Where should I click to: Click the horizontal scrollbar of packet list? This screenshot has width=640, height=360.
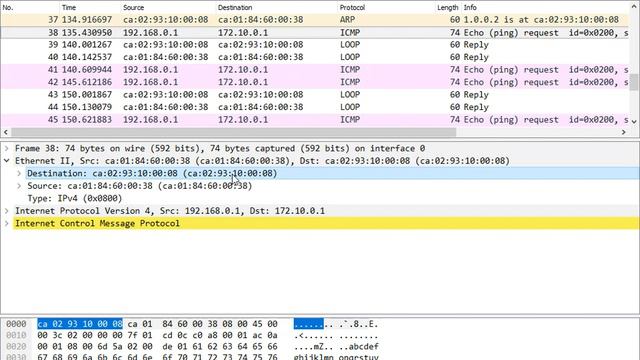click(x=233, y=132)
